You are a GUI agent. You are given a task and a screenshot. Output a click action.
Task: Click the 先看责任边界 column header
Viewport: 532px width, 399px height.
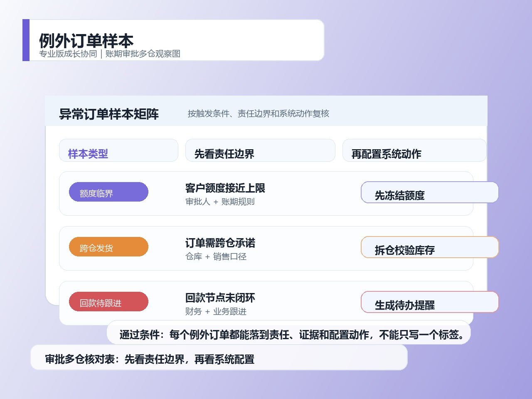(x=260, y=150)
